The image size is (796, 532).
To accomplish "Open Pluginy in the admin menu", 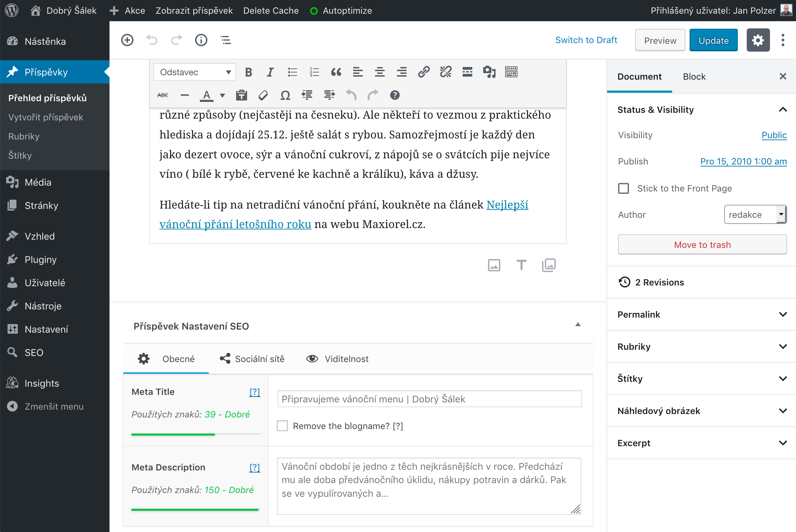I will click(55, 260).
